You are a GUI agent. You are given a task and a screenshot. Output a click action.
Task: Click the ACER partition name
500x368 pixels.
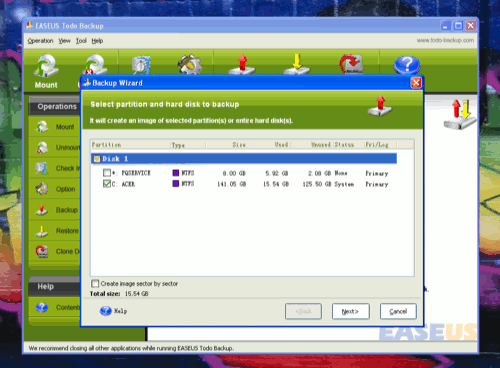(128, 184)
